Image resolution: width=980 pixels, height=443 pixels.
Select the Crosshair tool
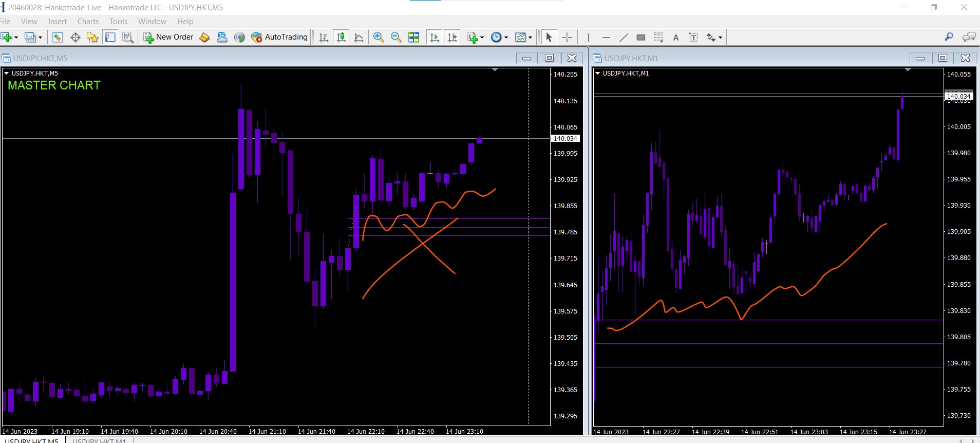click(x=567, y=37)
